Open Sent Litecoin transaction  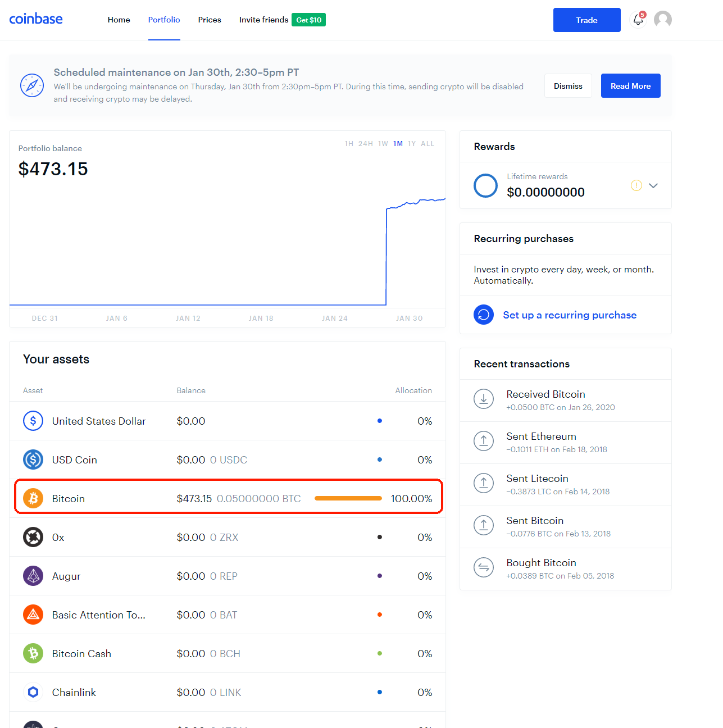click(566, 485)
